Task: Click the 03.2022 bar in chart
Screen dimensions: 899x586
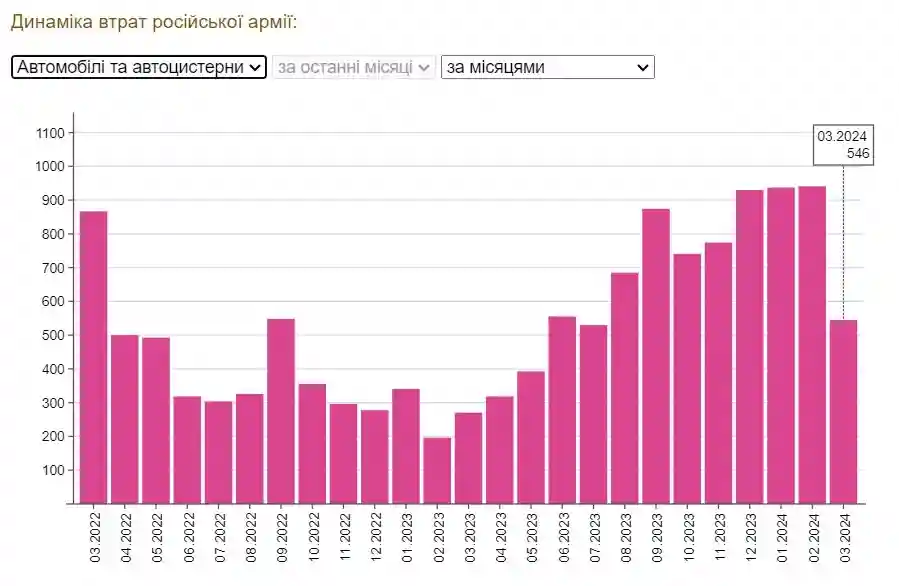Action: pos(93,357)
